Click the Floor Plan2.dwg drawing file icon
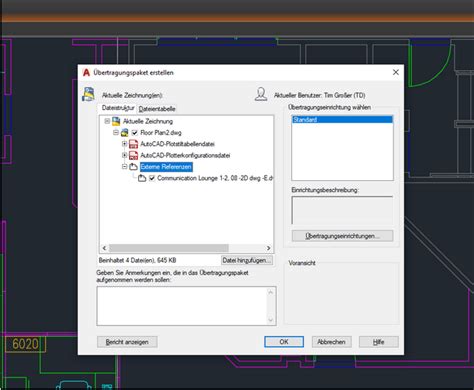This screenshot has width=474, height=390. click(125, 133)
